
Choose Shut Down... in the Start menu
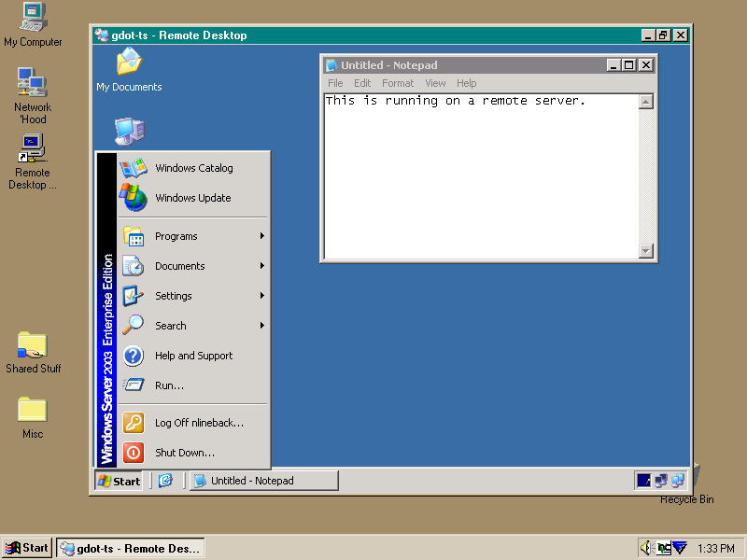point(193,453)
